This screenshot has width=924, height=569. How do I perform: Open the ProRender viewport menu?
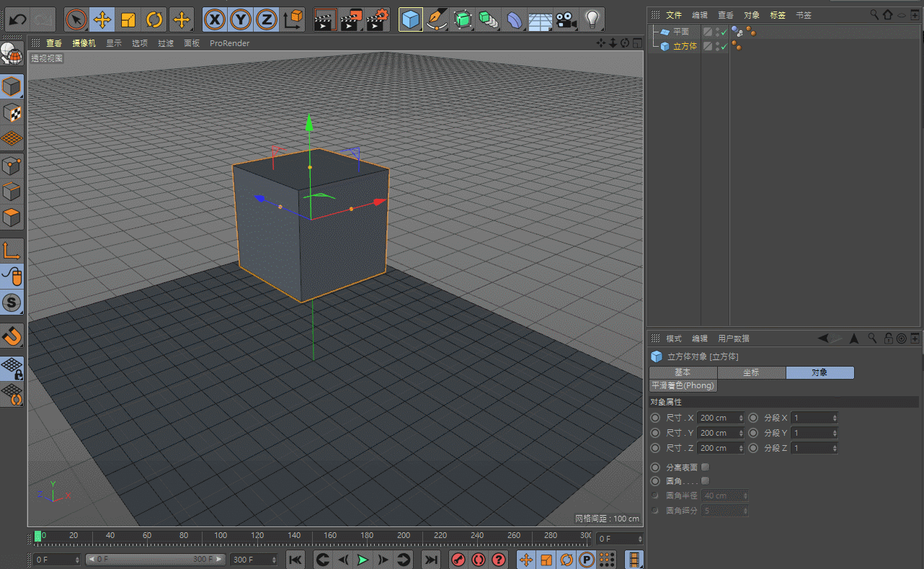point(230,43)
